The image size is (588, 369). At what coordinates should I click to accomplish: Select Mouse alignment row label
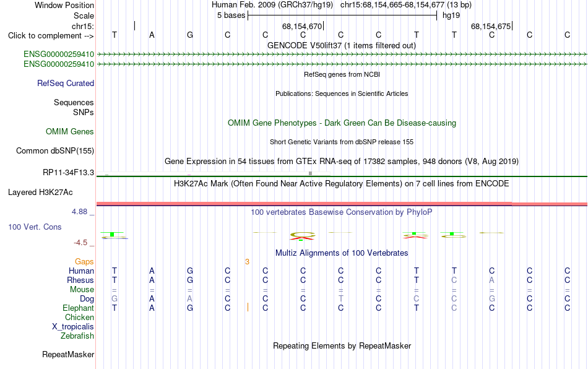pyautogui.click(x=82, y=290)
